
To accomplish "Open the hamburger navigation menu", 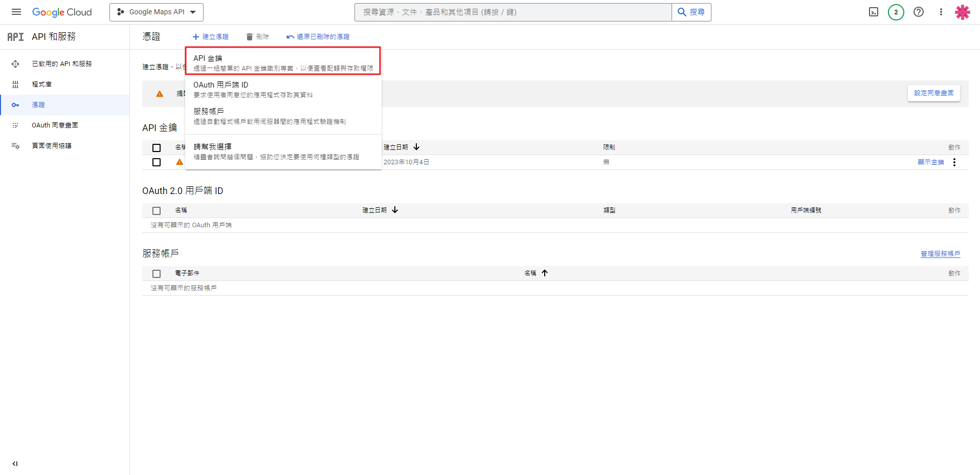I will point(16,12).
